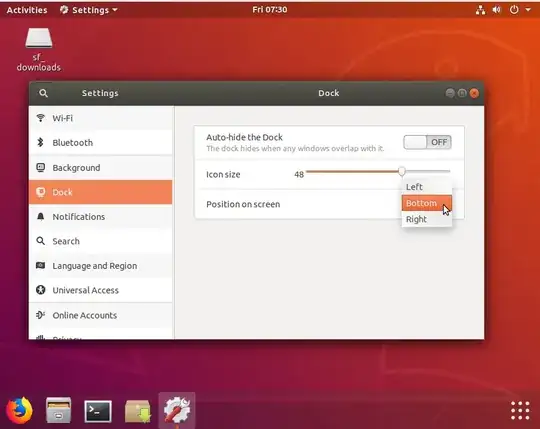Launch the Files manager dock icon
The image size is (540, 429).
[59, 410]
